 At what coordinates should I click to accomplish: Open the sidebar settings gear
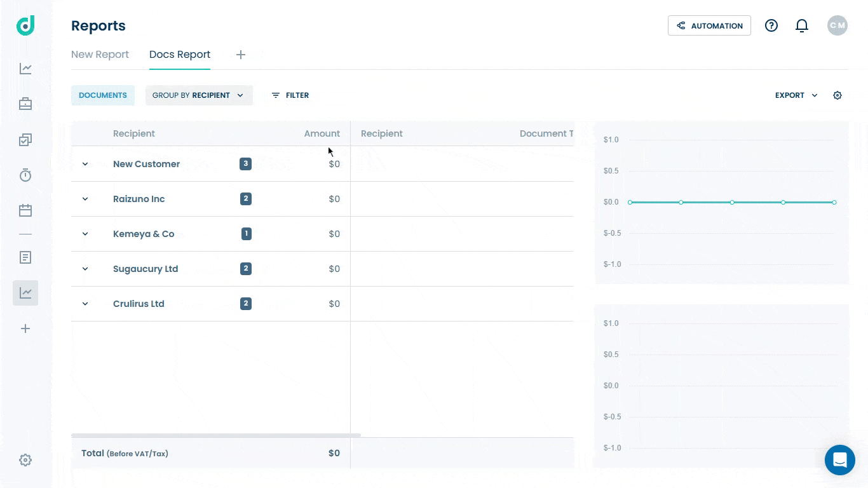tap(25, 460)
